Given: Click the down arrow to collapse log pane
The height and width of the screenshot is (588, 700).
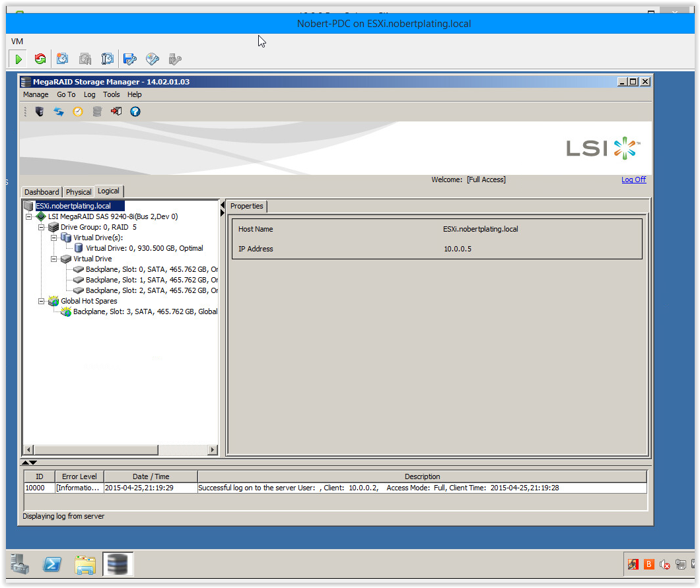Looking at the screenshot, I should coord(33,463).
